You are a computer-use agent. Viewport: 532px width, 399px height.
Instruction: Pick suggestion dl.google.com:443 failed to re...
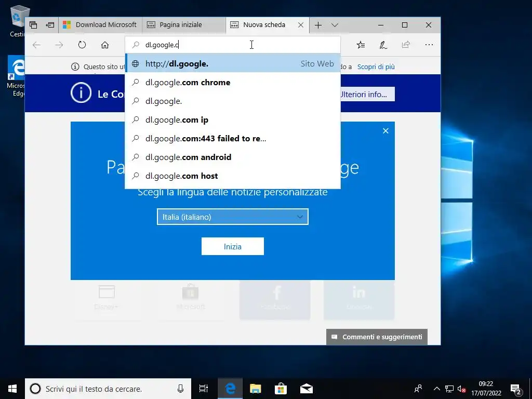point(233,138)
